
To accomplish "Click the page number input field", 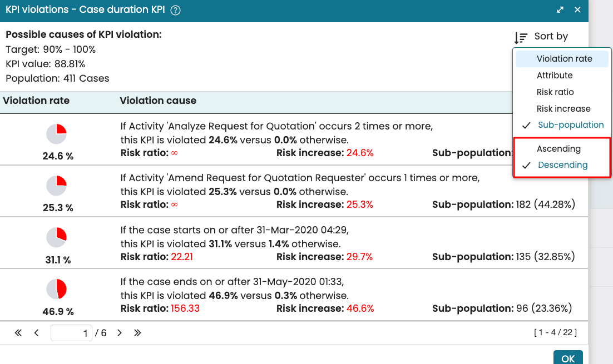I will 71,333.
